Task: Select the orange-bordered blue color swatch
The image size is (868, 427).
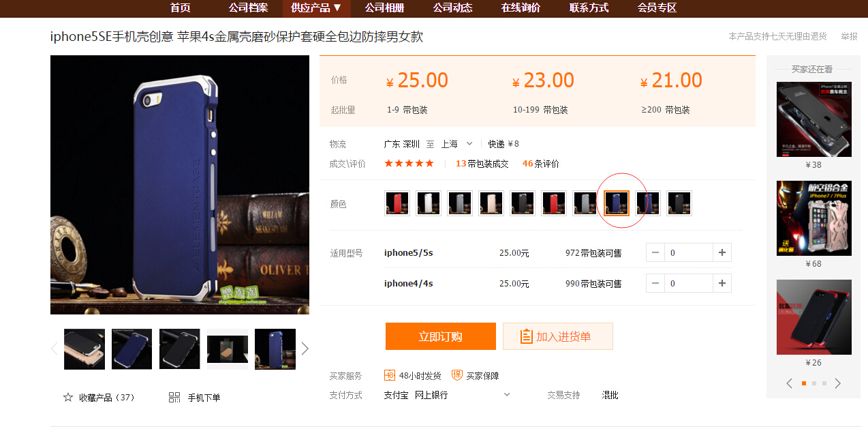Action: click(617, 203)
